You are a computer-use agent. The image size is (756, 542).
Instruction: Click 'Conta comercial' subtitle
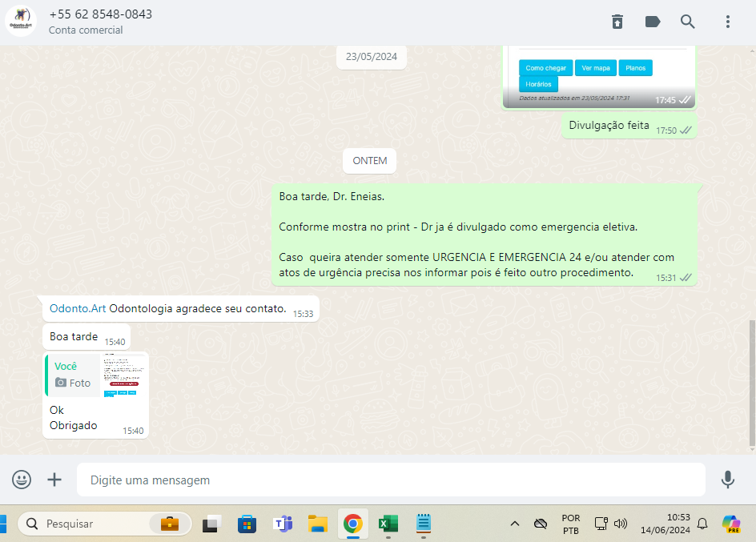pos(86,30)
